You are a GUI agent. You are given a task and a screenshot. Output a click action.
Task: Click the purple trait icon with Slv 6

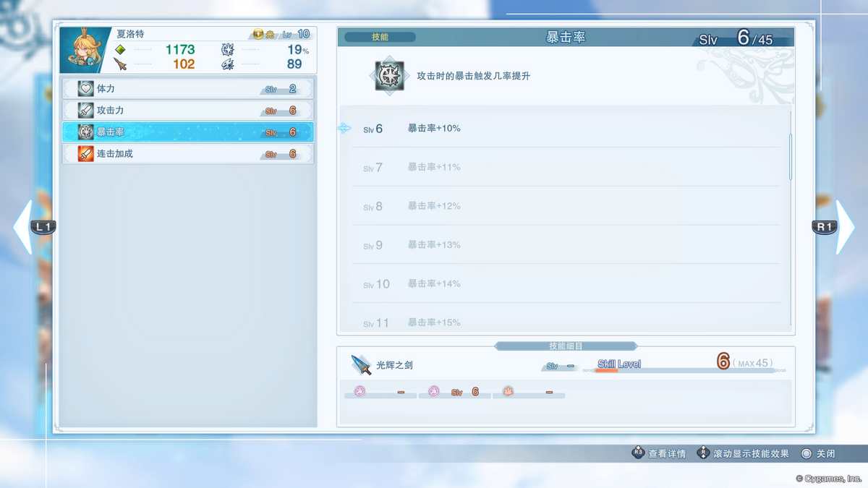tap(434, 391)
